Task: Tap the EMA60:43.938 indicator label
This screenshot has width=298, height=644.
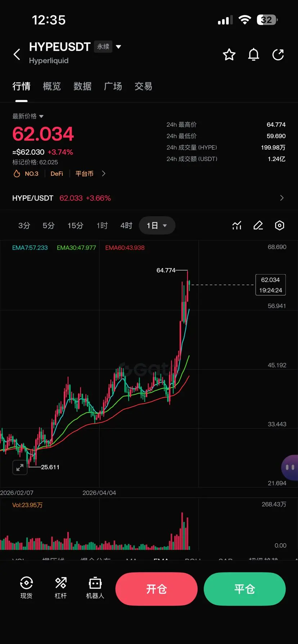Action: coord(125,248)
